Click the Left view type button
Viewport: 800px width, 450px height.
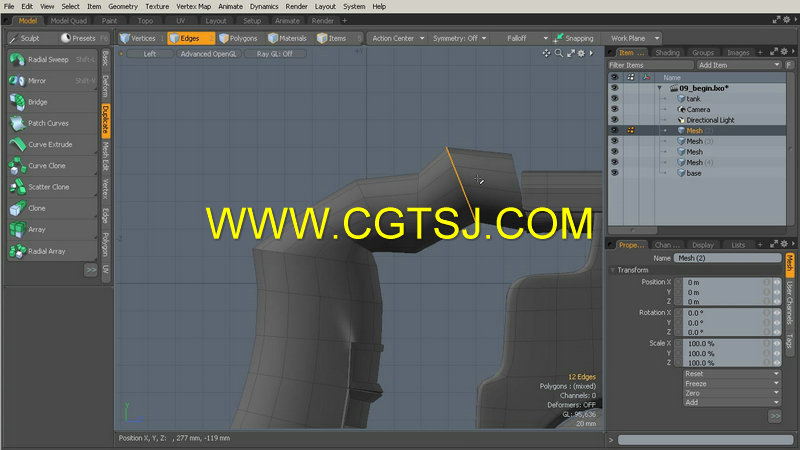point(149,54)
